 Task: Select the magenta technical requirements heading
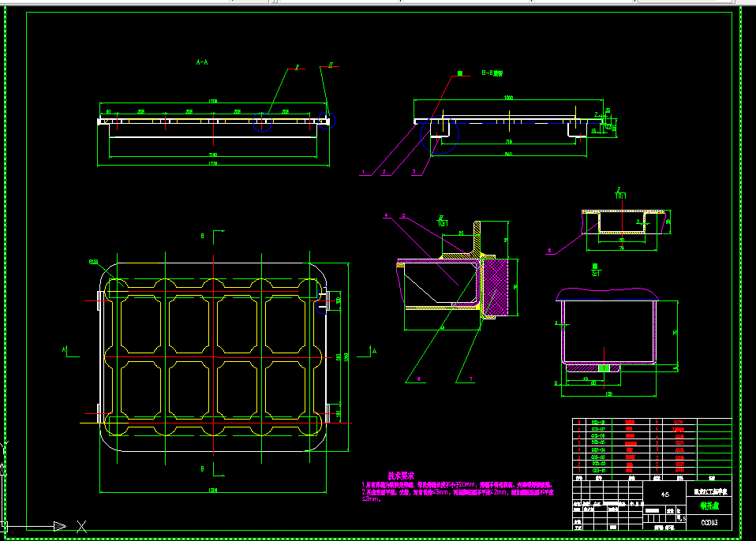coord(401,476)
